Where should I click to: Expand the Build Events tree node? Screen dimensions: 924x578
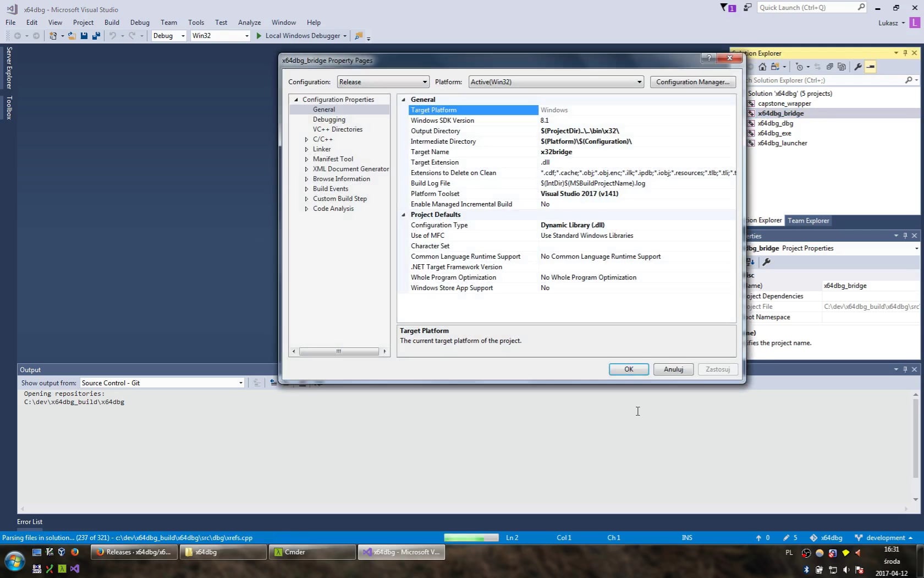306,189
